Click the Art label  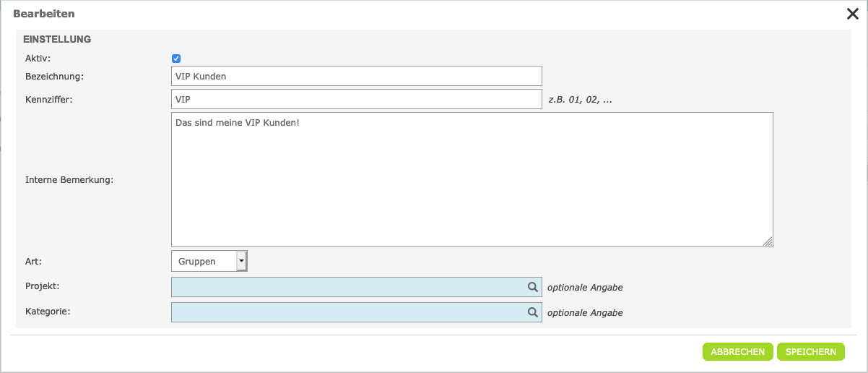32,260
